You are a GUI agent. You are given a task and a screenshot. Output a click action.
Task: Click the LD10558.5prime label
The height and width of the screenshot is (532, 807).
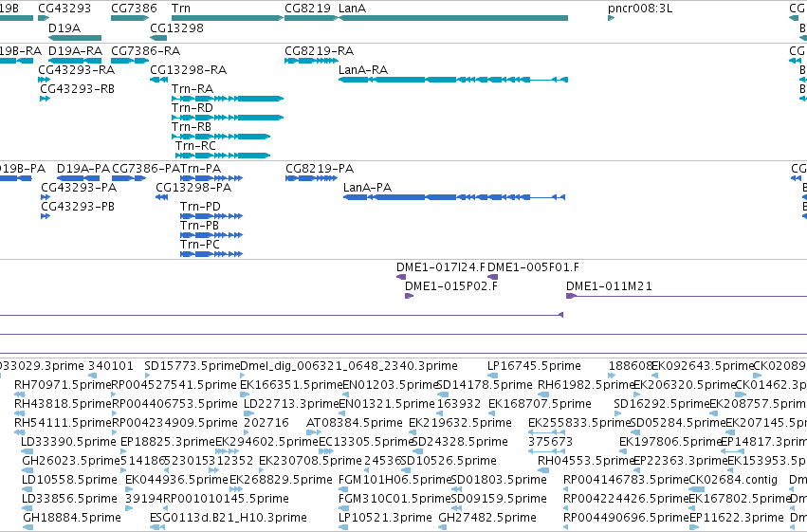[69, 480]
